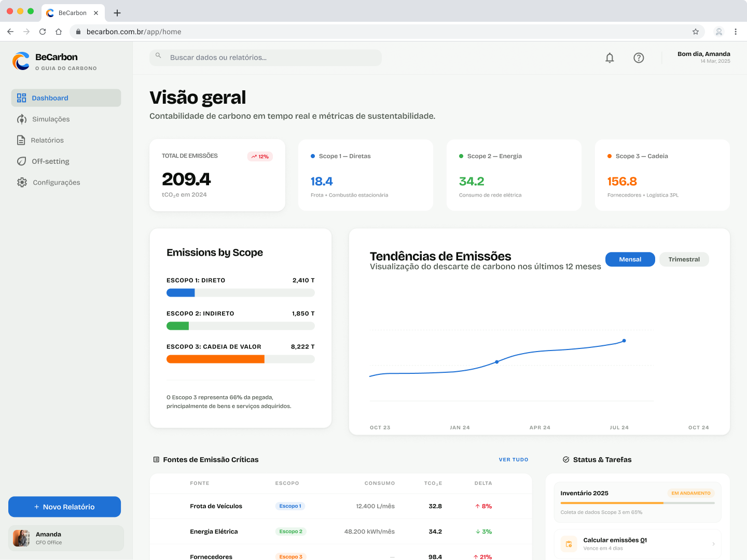Open VER TUDO for Fontes de Emissão Críticas
This screenshot has height=560, width=747.
514,459
